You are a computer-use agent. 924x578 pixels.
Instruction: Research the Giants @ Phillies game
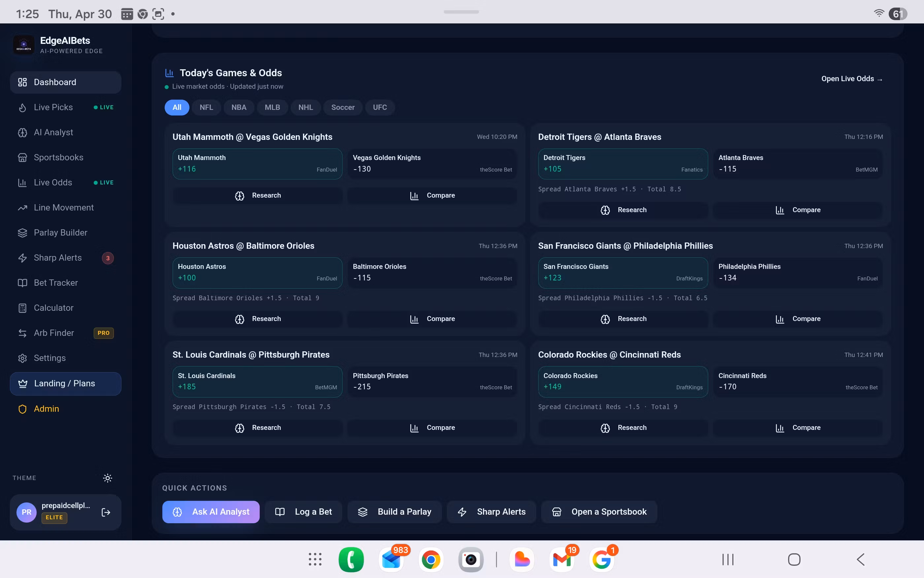tap(623, 319)
